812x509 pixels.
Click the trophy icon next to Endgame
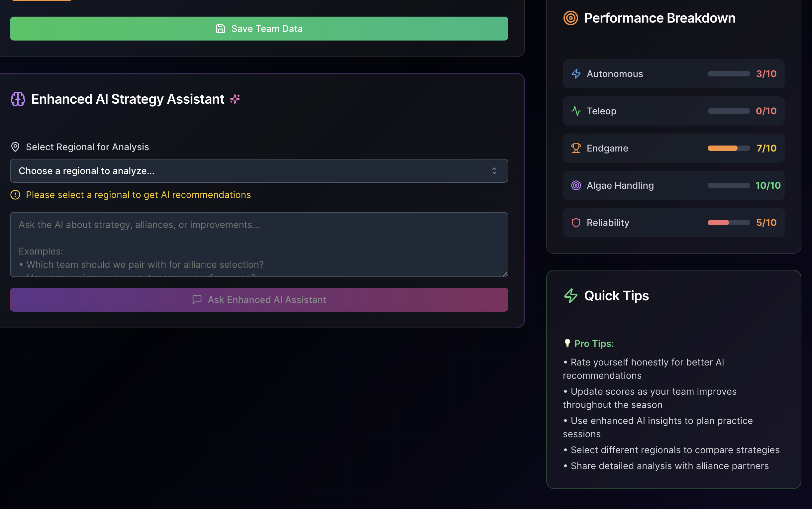pos(576,148)
